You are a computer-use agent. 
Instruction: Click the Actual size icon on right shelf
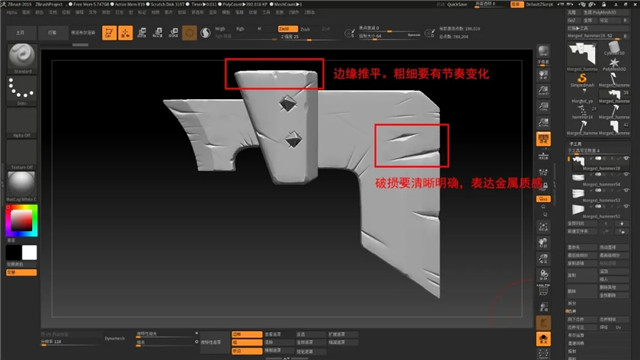pos(543,107)
